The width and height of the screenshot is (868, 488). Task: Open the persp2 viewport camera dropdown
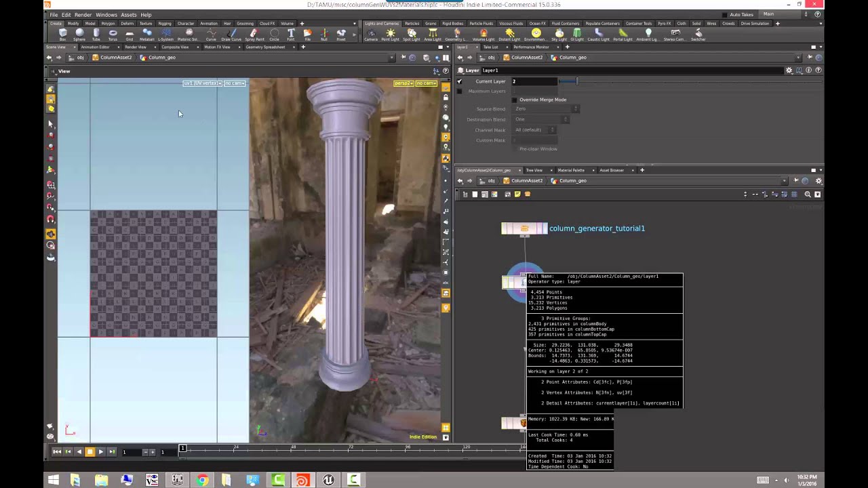pos(403,83)
